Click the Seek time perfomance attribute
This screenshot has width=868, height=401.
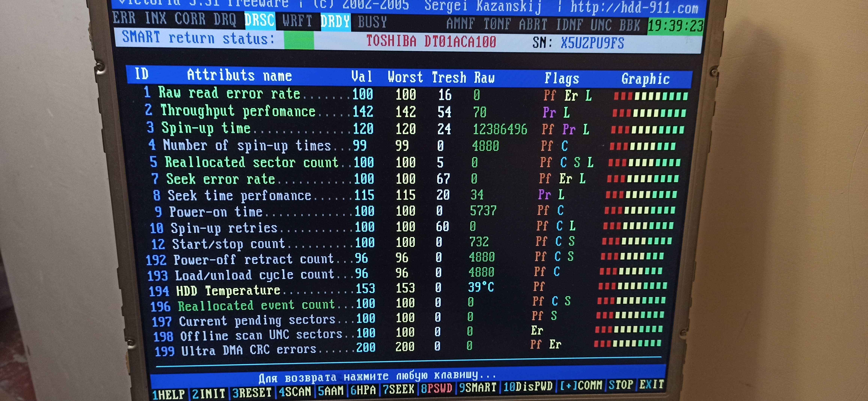pyautogui.click(x=240, y=195)
